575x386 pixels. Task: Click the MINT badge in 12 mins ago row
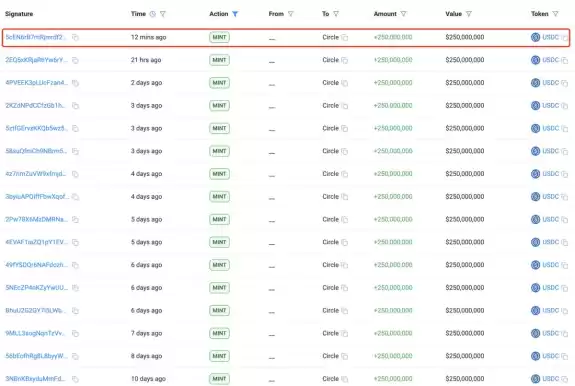coord(219,37)
